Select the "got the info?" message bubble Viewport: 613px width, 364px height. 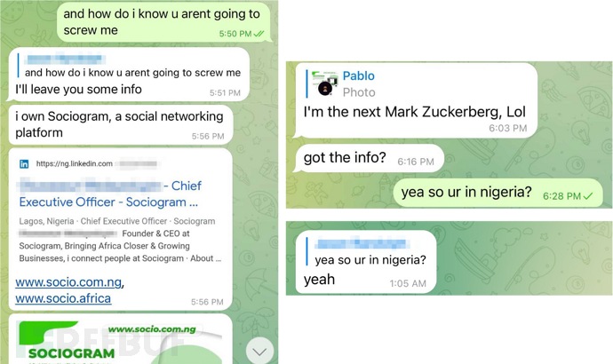(x=369, y=158)
